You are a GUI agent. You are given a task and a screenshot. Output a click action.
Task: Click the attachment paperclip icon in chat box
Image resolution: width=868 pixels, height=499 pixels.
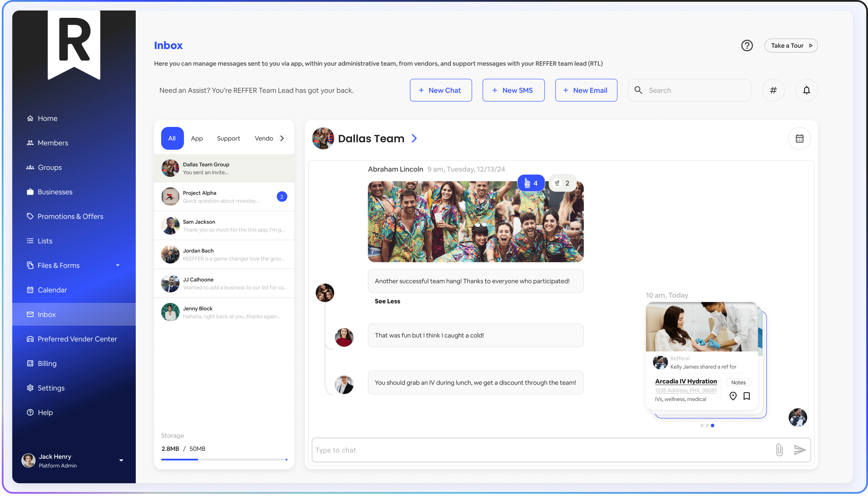tap(779, 450)
